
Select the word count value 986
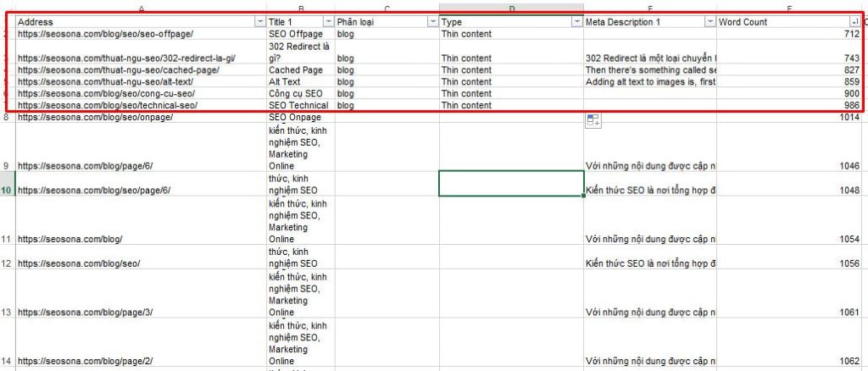(853, 105)
